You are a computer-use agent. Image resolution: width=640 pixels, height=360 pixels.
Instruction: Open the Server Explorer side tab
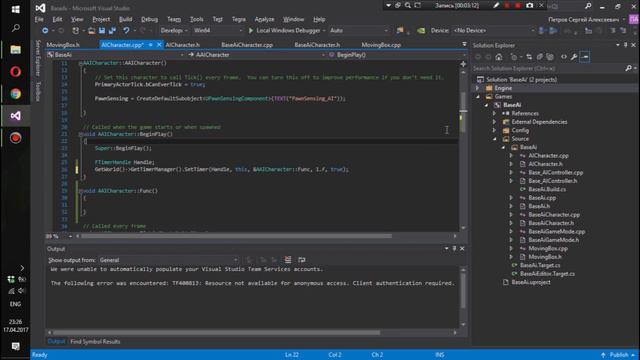click(x=38, y=58)
